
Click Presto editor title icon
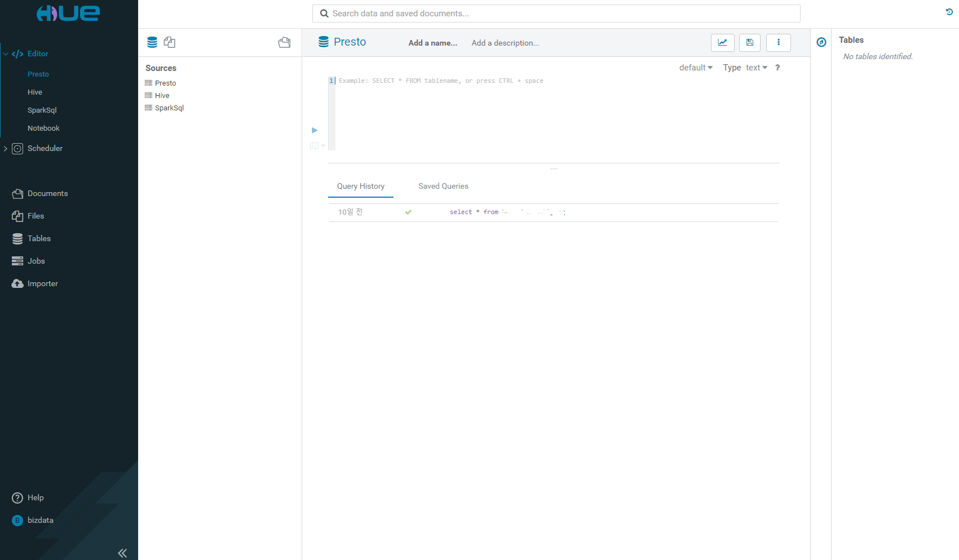[324, 42]
